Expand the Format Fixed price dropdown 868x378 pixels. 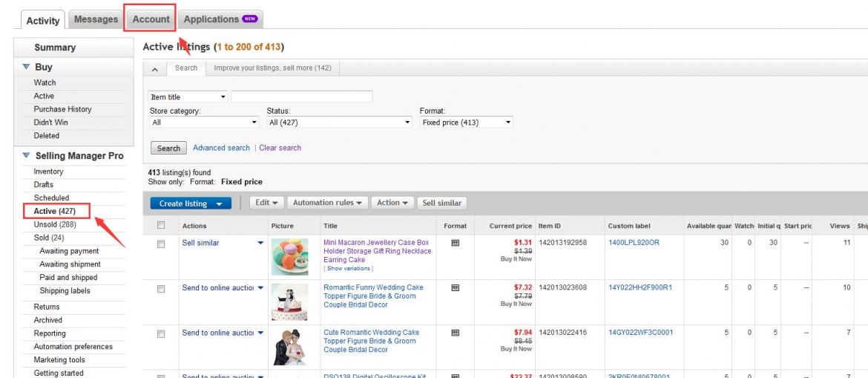[466, 123]
